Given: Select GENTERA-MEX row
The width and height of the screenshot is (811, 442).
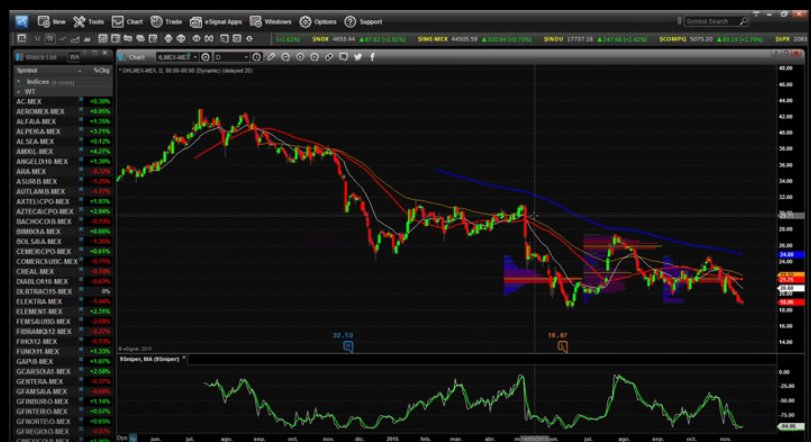Looking at the screenshot, I should pyautogui.click(x=64, y=382).
